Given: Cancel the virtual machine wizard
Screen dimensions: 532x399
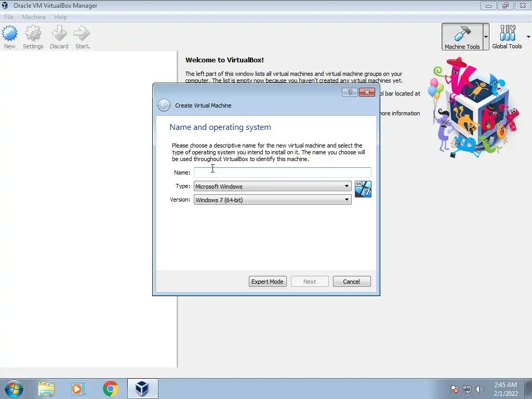Looking at the screenshot, I should [352, 281].
